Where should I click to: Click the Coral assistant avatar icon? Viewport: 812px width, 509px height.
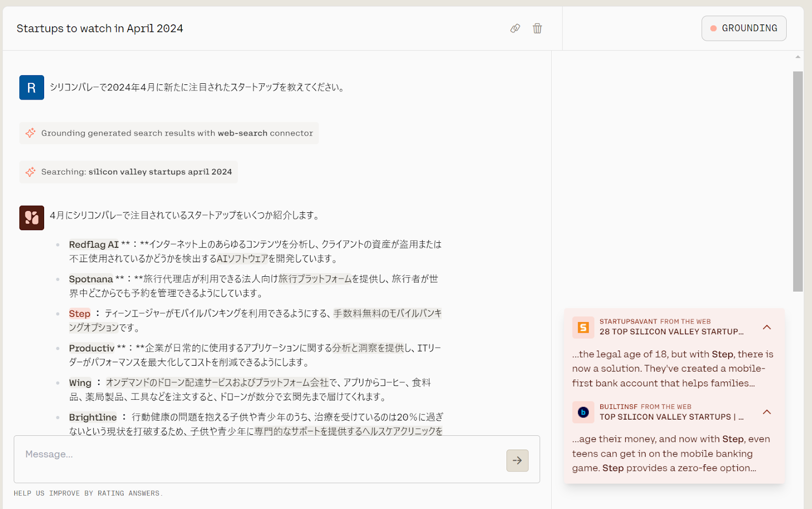pyautogui.click(x=31, y=217)
